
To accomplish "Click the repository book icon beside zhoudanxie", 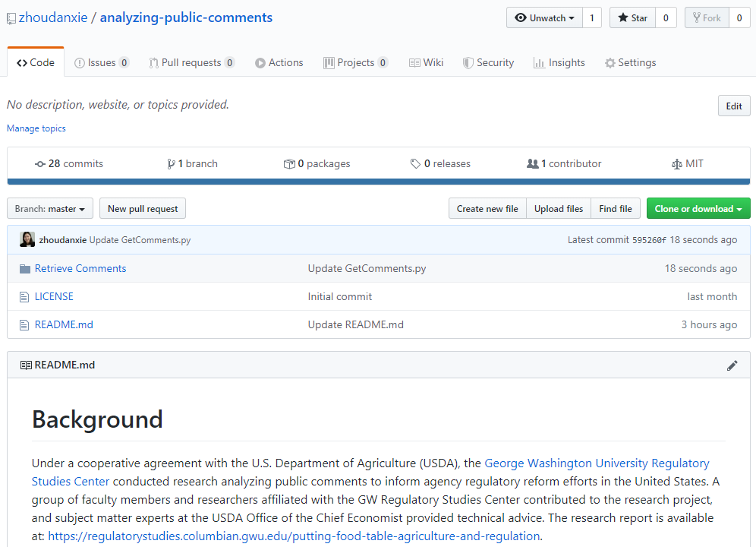I will 11,19.
